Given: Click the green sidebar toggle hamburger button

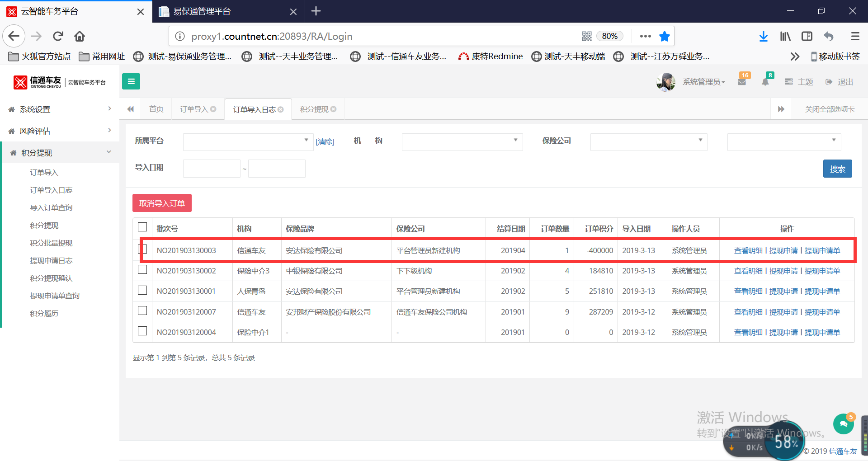Looking at the screenshot, I should tap(131, 81).
